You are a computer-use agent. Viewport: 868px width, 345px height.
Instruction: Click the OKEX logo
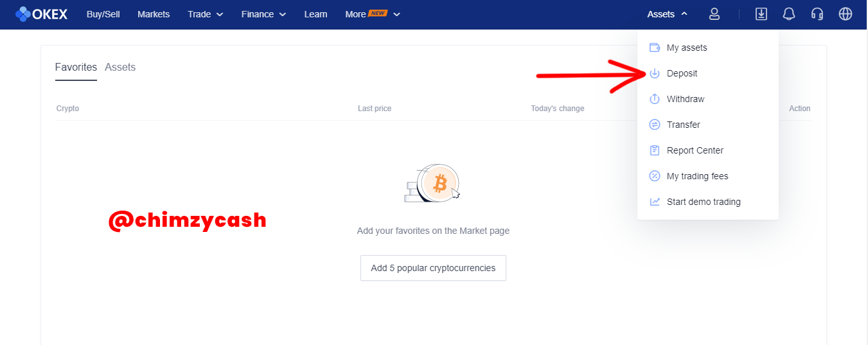pos(41,14)
